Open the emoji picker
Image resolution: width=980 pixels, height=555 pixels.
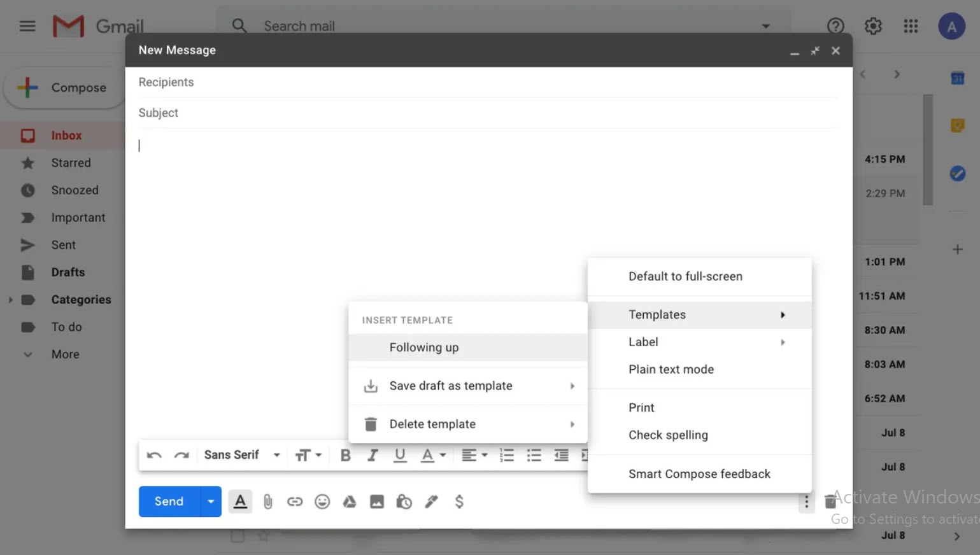click(x=322, y=502)
